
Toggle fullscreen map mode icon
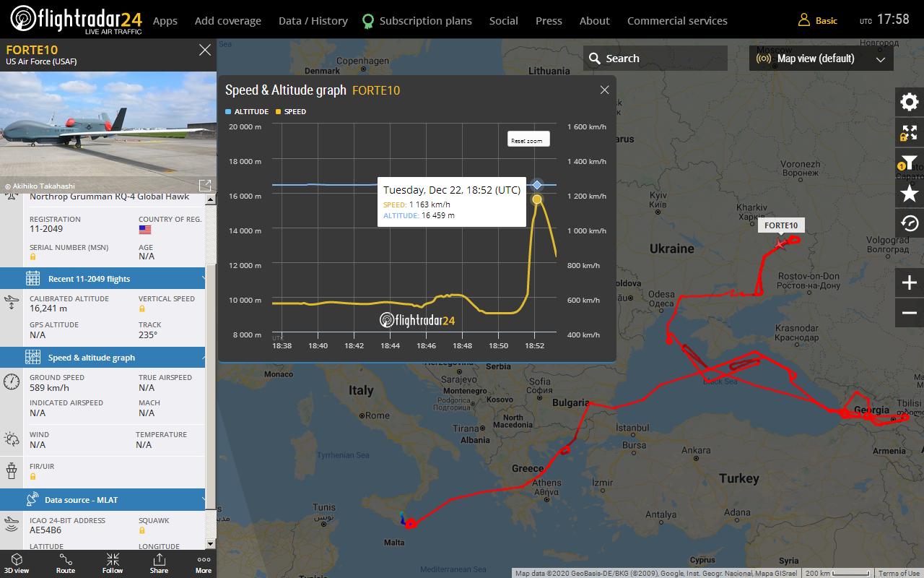(x=910, y=133)
